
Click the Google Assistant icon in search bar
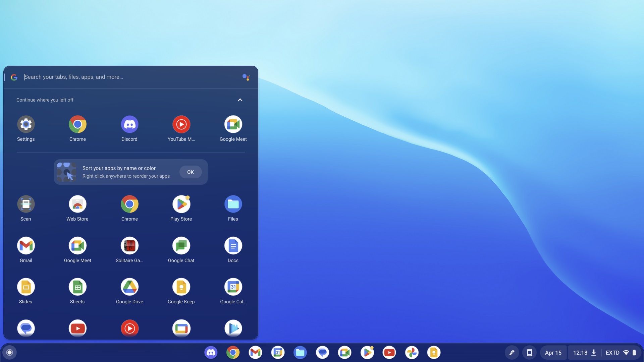[246, 77]
